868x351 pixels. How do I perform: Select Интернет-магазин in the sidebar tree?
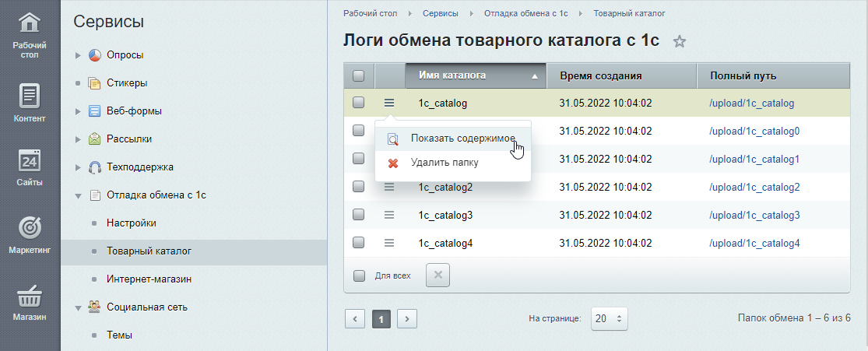(149, 279)
